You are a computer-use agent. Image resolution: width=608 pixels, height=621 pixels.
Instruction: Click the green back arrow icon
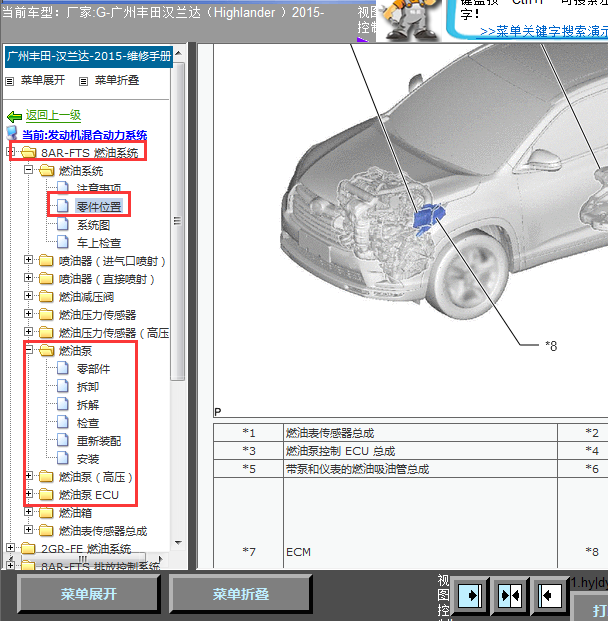coord(15,116)
